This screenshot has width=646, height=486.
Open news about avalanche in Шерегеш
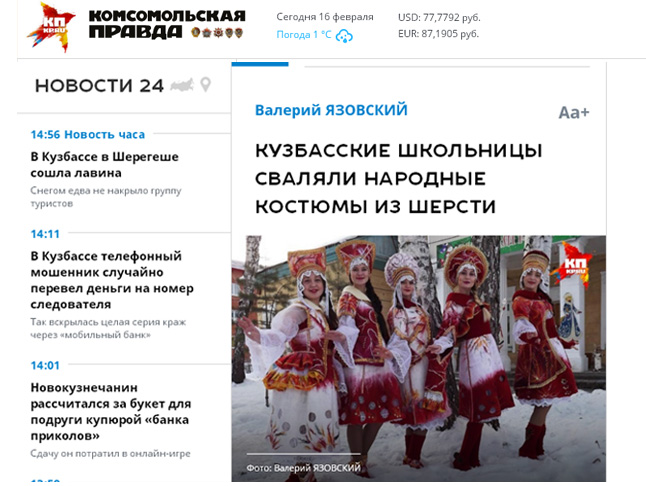pyautogui.click(x=105, y=165)
